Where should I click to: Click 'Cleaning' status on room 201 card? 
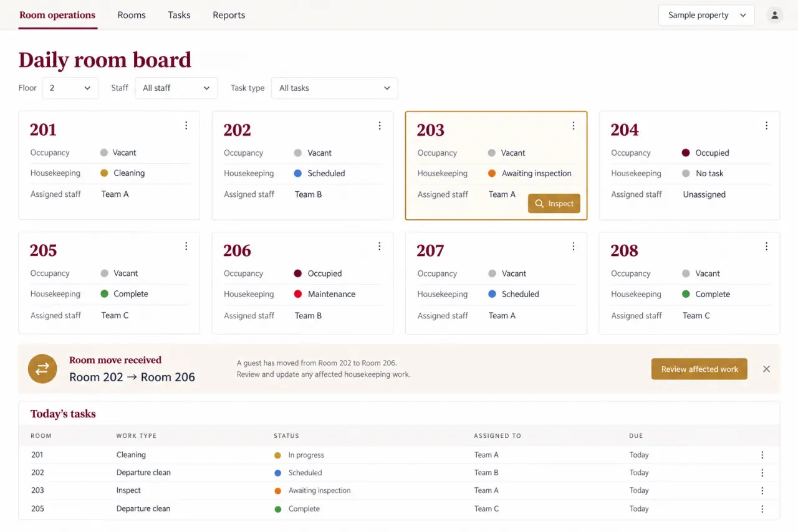click(129, 173)
